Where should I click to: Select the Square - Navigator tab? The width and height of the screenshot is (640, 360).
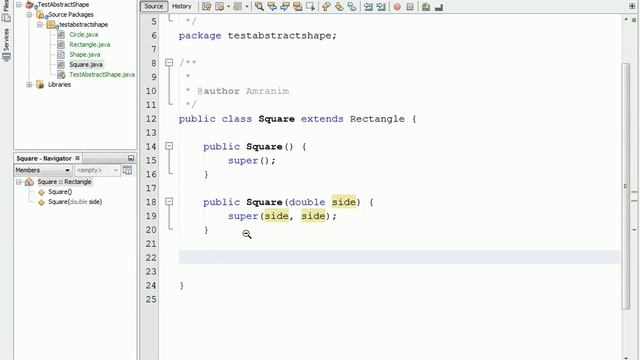pyautogui.click(x=47, y=158)
